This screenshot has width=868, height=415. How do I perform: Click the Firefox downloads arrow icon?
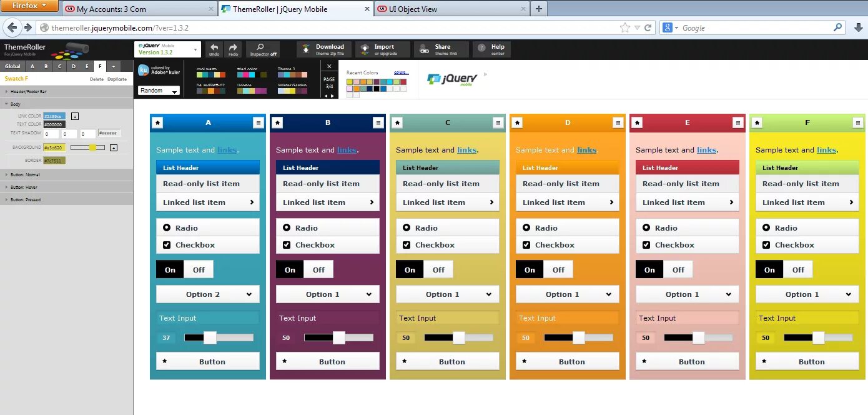pos(859,27)
